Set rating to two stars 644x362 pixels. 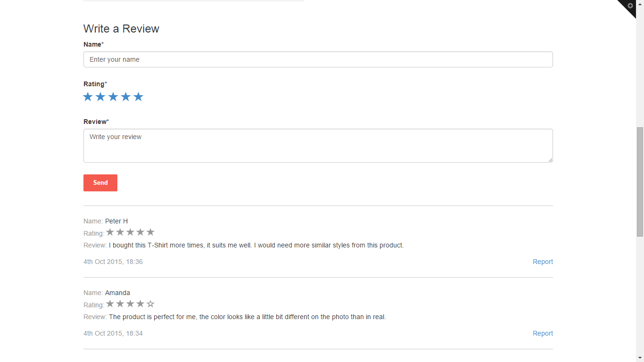click(x=100, y=97)
